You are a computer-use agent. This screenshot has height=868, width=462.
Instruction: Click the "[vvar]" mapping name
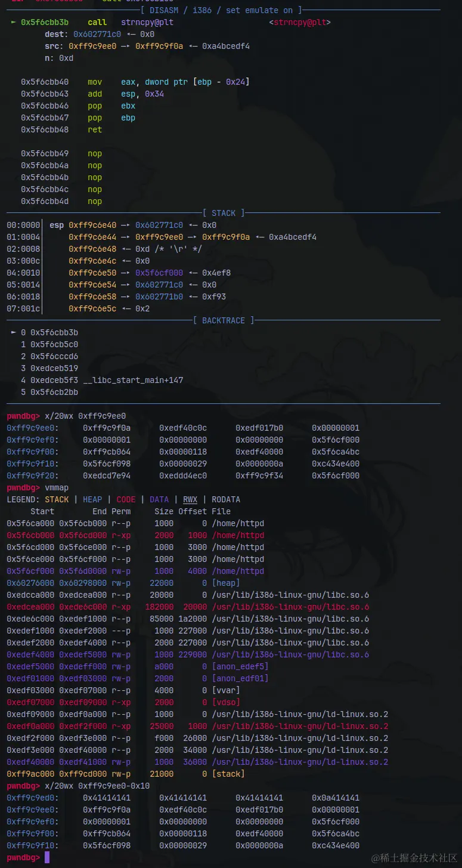[226, 690]
